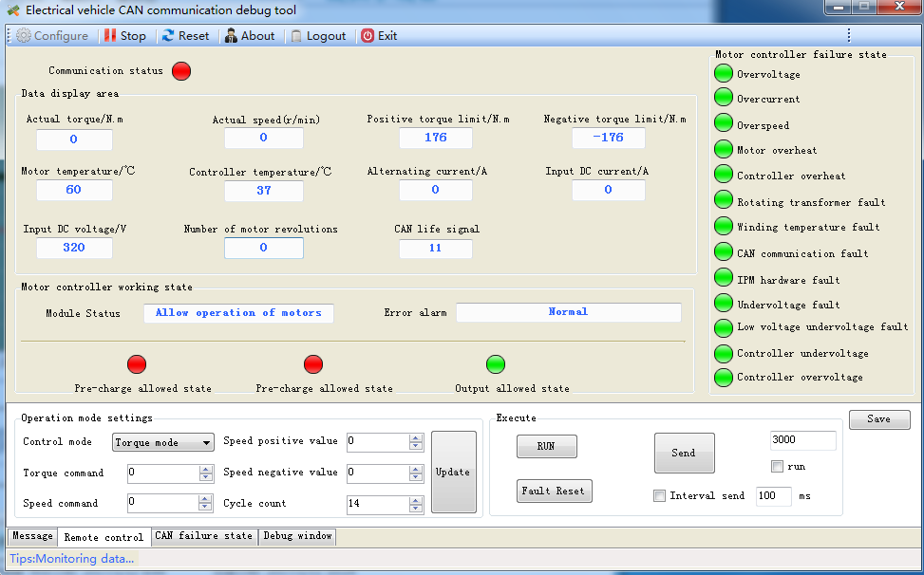The image size is (924, 575).
Task: Decrease the Cycle count value
Action: [x=416, y=508]
